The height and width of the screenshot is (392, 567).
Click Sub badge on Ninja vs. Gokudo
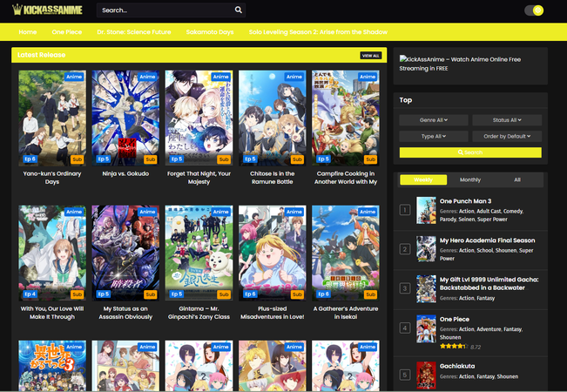coord(151,159)
